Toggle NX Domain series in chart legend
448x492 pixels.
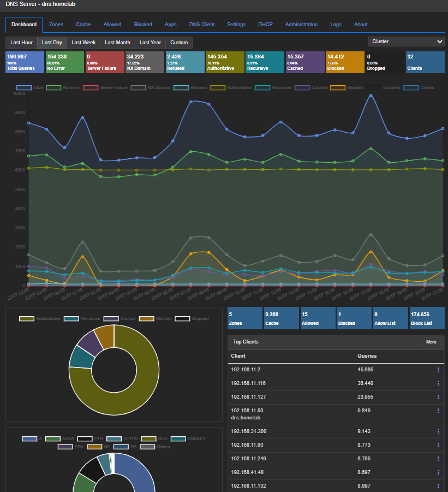pyautogui.click(x=151, y=87)
